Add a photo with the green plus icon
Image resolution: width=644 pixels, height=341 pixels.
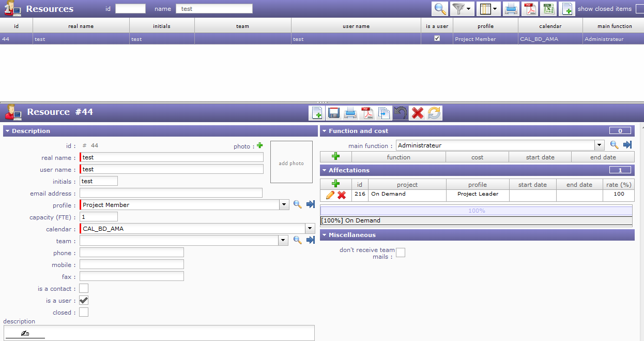(x=260, y=146)
